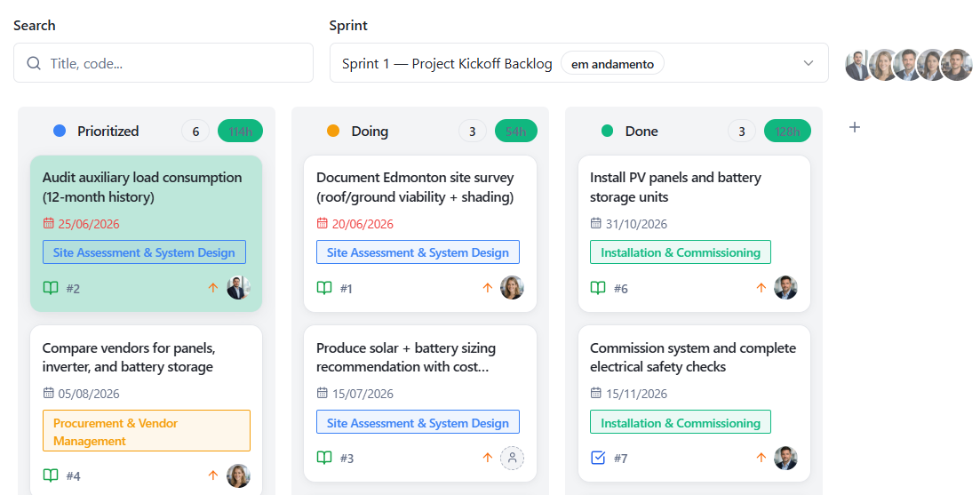Click the orange Doing column color dot
Image resolution: width=980 pixels, height=495 pixels.
point(333,131)
